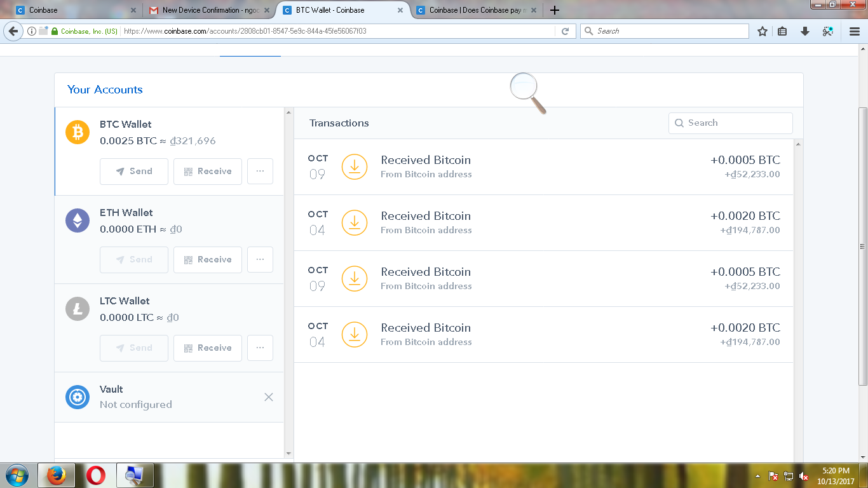Image resolution: width=868 pixels, height=488 pixels.
Task: Reload the page with the refresh icon
Action: [x=565, y=31]
